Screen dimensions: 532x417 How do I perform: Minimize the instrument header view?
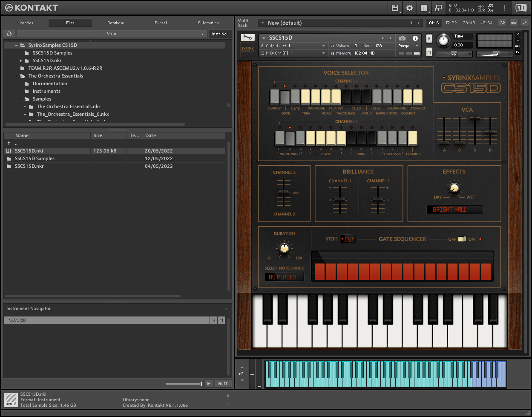coord(518,40)
